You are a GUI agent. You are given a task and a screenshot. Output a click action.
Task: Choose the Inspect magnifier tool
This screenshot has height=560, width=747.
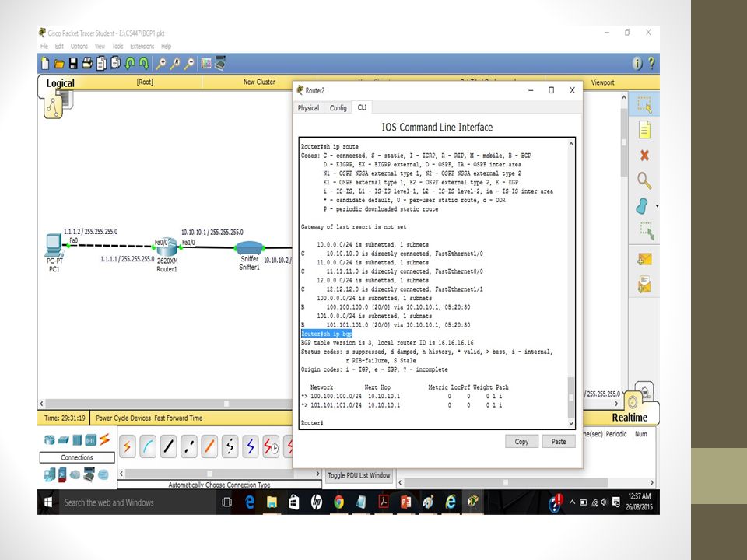644,180
